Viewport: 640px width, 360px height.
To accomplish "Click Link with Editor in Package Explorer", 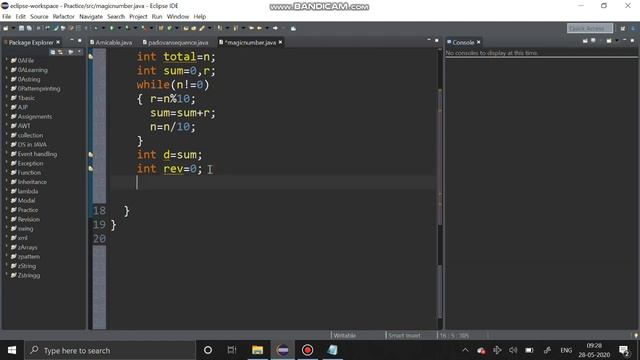I will click(60, 52).
